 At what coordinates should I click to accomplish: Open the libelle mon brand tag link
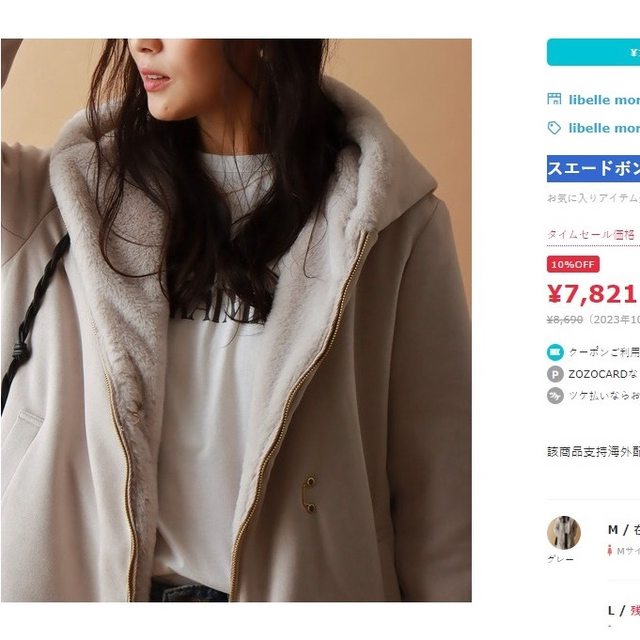604,128
